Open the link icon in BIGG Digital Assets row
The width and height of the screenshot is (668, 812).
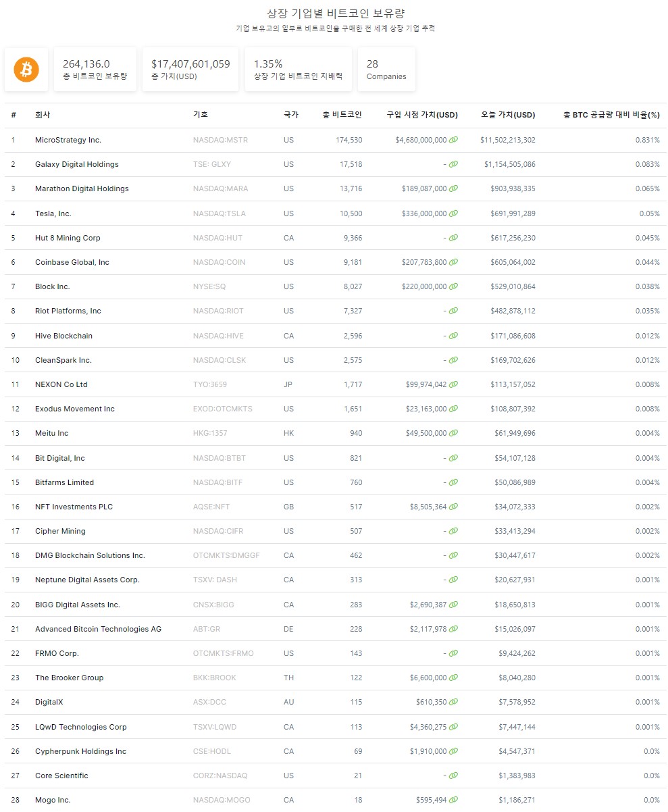(x=453, y=605)
